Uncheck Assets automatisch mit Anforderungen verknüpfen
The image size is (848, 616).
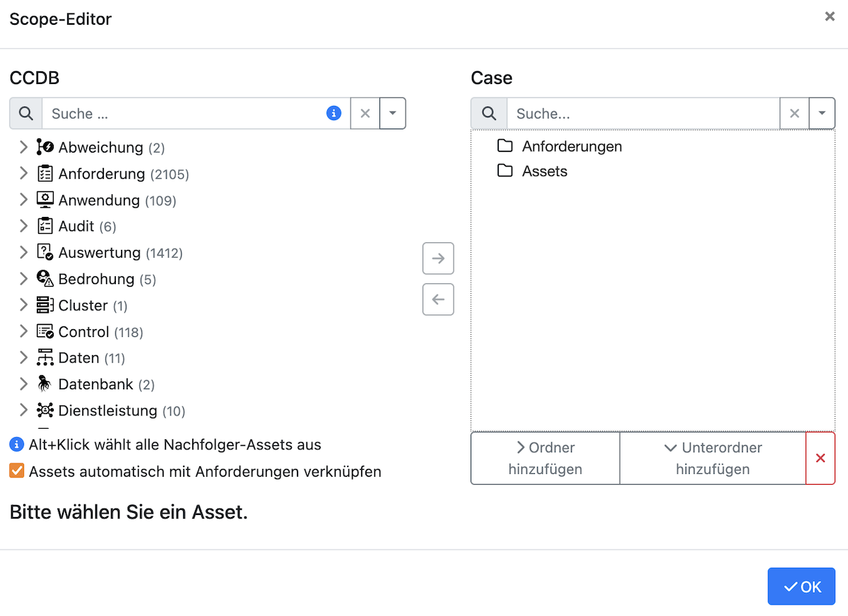17,471
